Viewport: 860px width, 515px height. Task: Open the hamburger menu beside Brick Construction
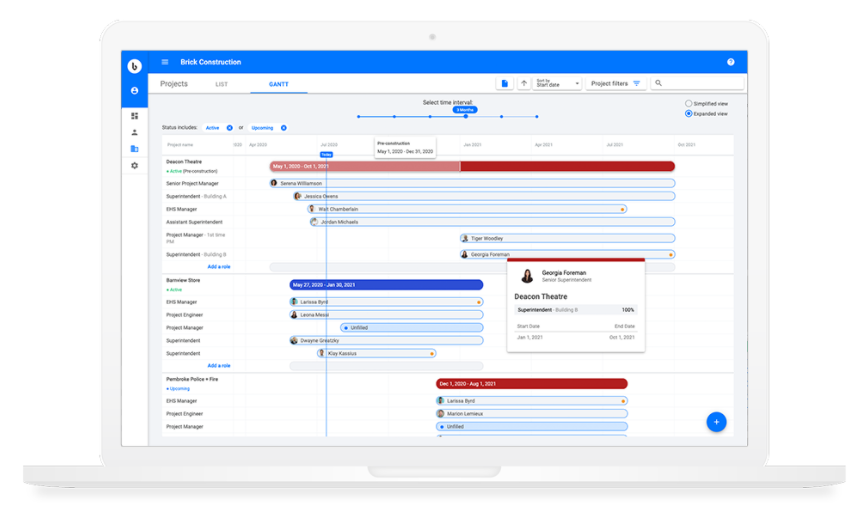[x=165, y=62]
